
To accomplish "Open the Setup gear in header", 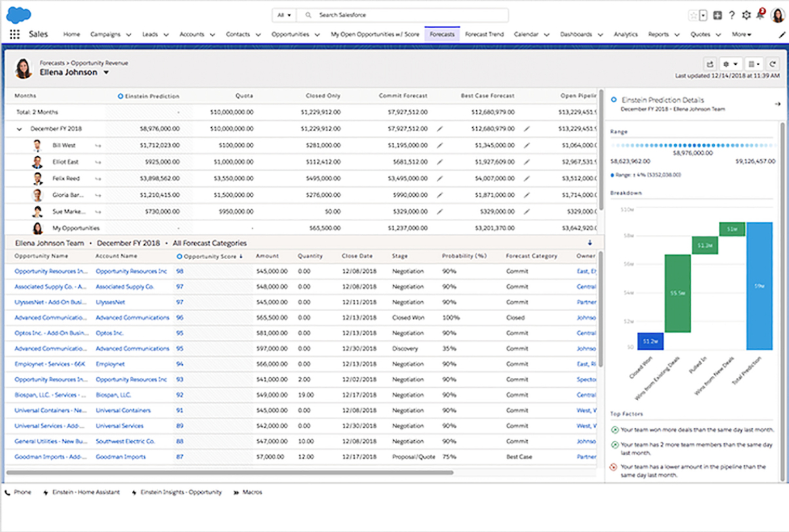I will pyautogui.click(x=746, y=15).
